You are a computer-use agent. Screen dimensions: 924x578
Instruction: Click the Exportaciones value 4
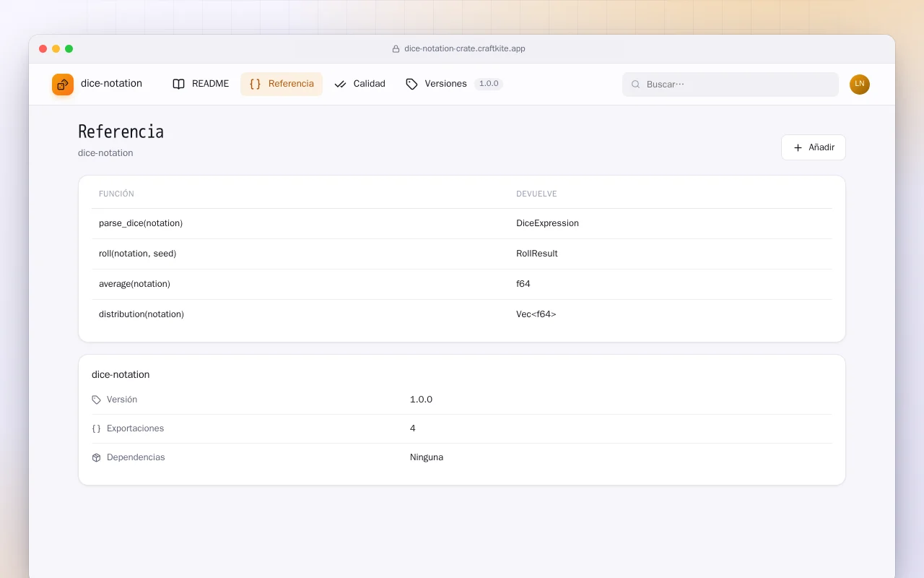413,428
